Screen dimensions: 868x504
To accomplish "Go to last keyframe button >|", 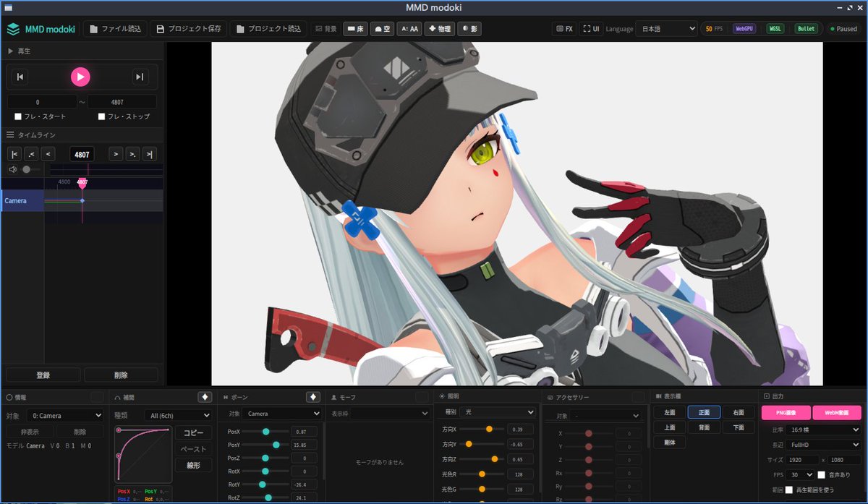I will (x=149, y=153).
